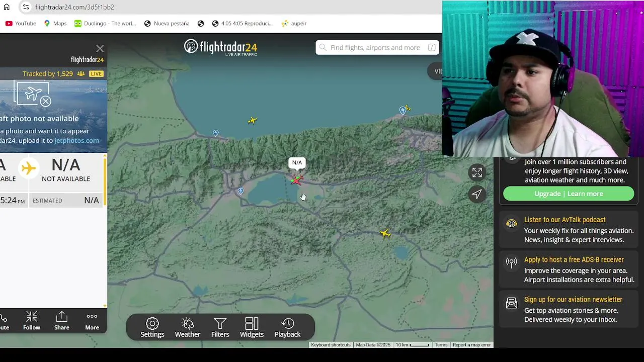Click the globe-icon bookmark without label
The image size is (644, 362).
(201, 23)
